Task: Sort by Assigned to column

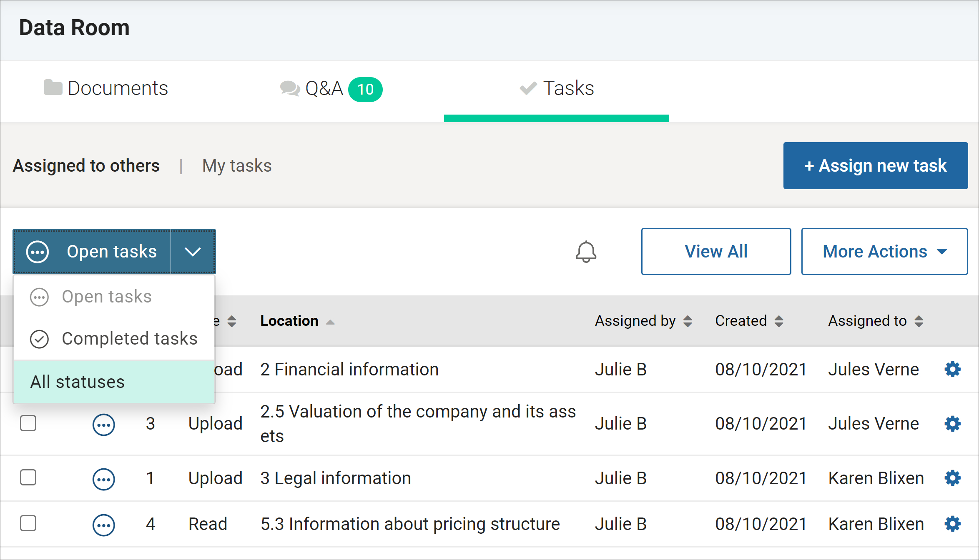Action: coord(876,321)
